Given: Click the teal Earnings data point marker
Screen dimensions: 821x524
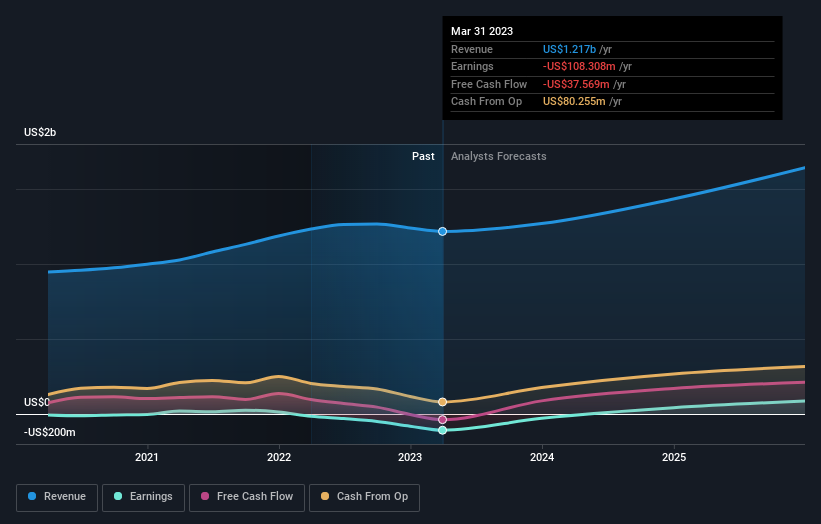Looking at the screenshot, I should pos(442,430).
